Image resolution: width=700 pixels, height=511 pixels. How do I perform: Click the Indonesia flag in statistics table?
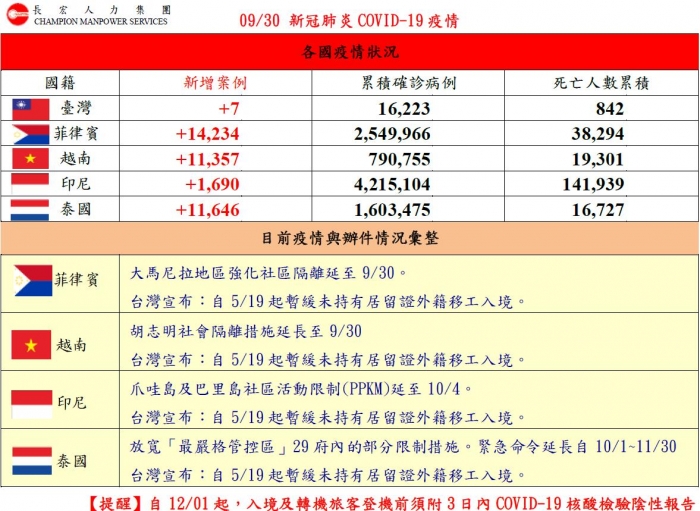point(30,184)
